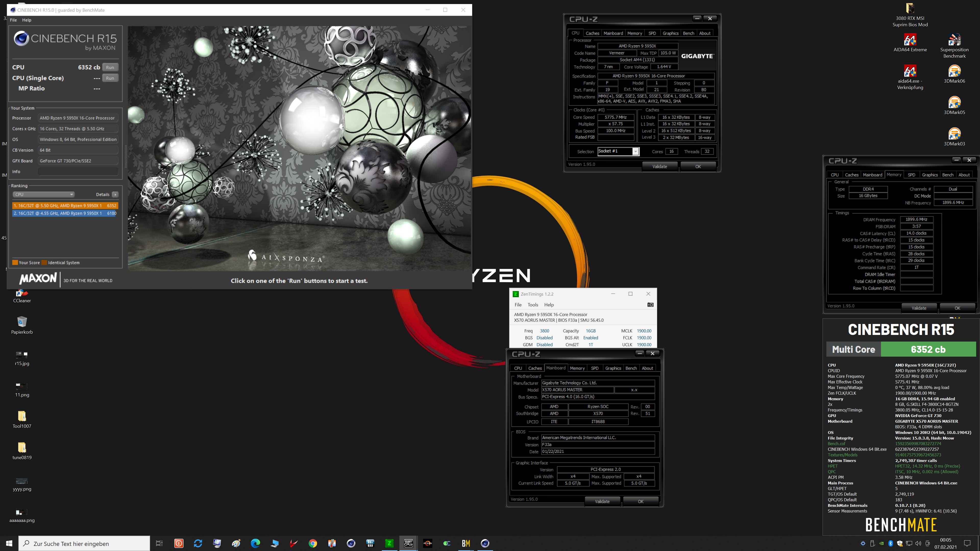
Task: Click Validate in the top CPU-Z window
Action: tap(660, 166)
